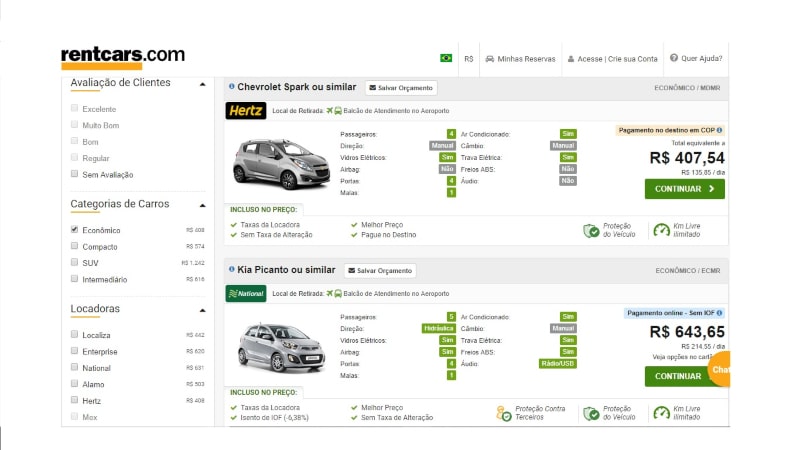The image size is (800, 450).
Task: Check the Bom rating filter
Action: click(x=74, y=141)
